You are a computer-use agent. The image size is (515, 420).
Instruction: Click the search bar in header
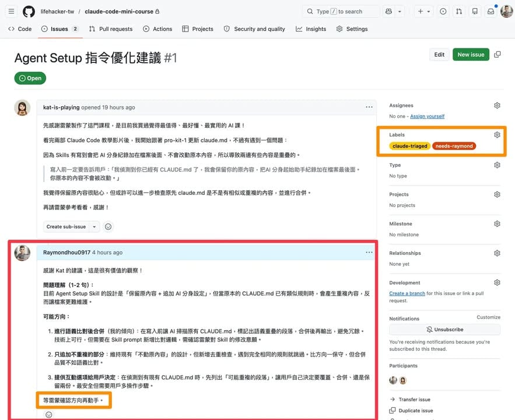[x=341, y=12]
